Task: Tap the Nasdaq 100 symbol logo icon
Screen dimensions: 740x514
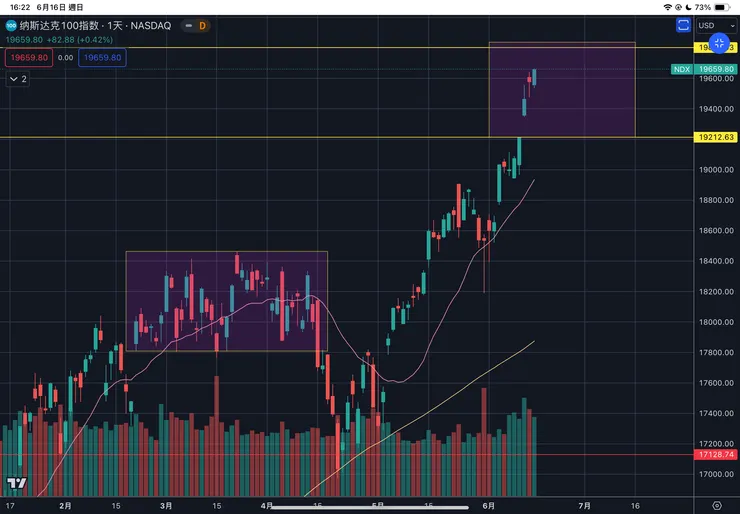Action: pyautogui.click(x=11, y=25)
